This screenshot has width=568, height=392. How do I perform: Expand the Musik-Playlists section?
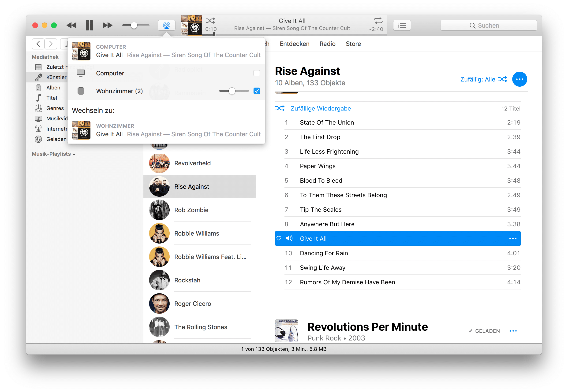(54, 154)
